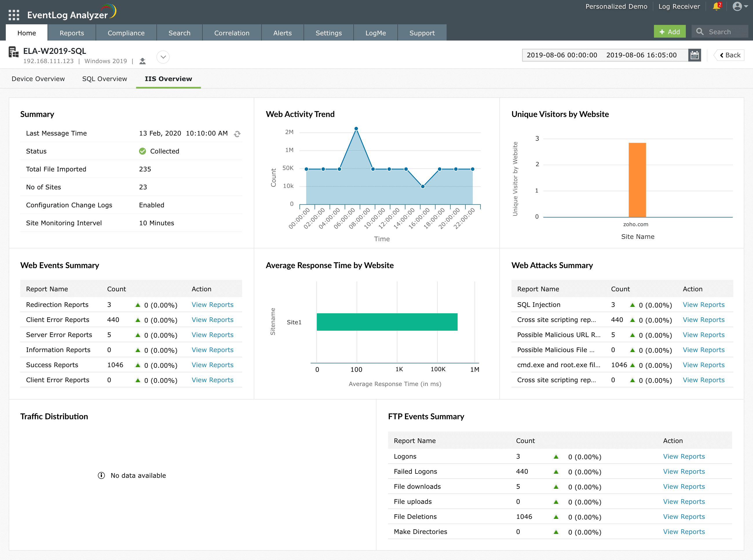Expand the device details chevron dropdown
Image resolution: width=753 pixels, height=560 pixels.
[x=163, y=57]
